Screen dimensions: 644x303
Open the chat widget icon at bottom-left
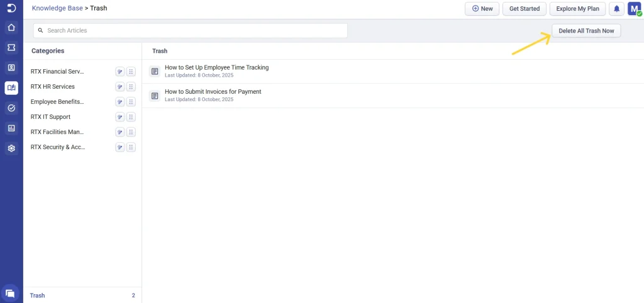(11, 292)
